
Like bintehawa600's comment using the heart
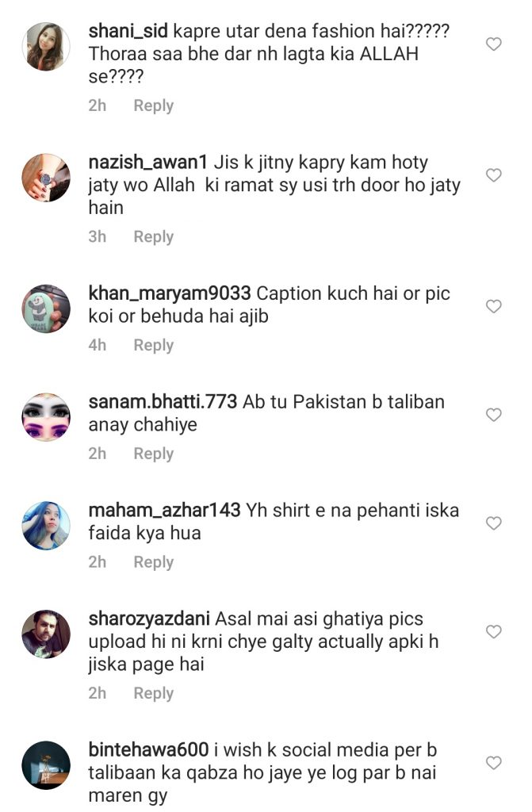(493, 762)
